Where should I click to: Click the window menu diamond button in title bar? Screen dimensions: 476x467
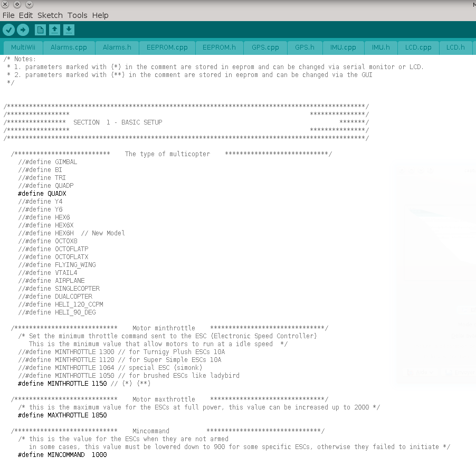pyautogui.click(x=17, y=4)
